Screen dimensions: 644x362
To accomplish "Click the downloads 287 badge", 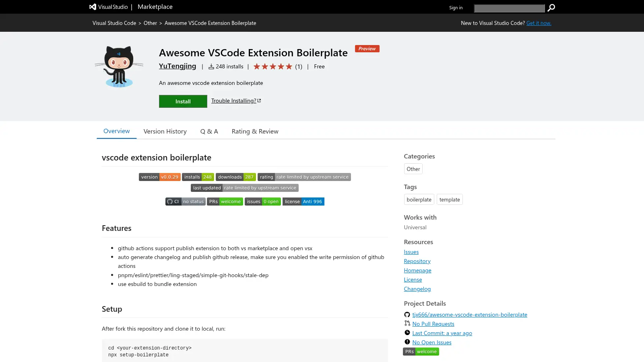I will pos(235,177).
